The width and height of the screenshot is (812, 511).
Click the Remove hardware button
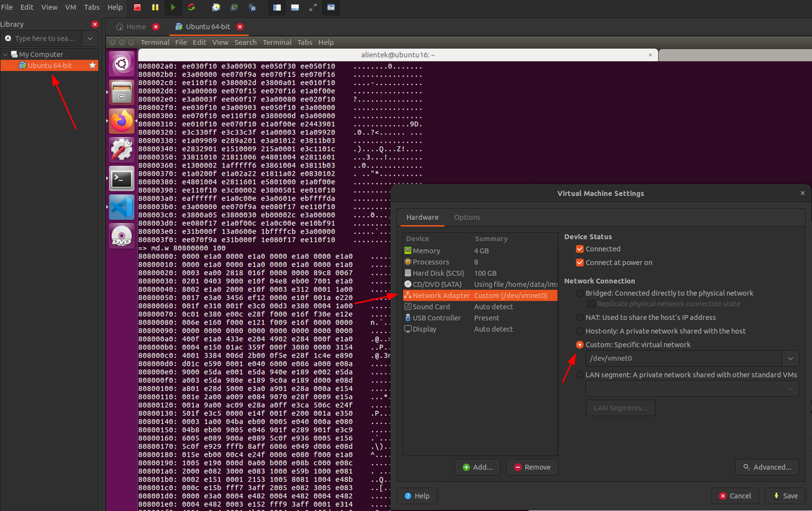click(532, 467)
